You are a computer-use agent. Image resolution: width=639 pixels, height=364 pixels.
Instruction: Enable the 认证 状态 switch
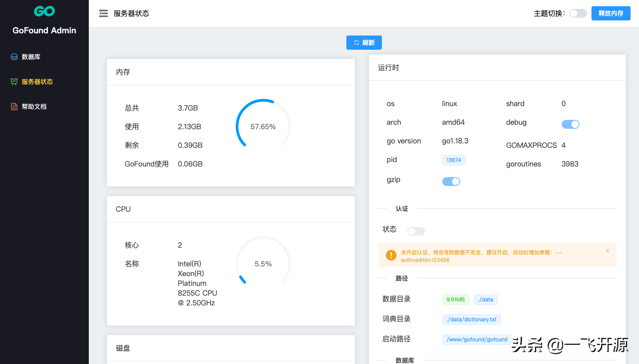coord(416,231)
